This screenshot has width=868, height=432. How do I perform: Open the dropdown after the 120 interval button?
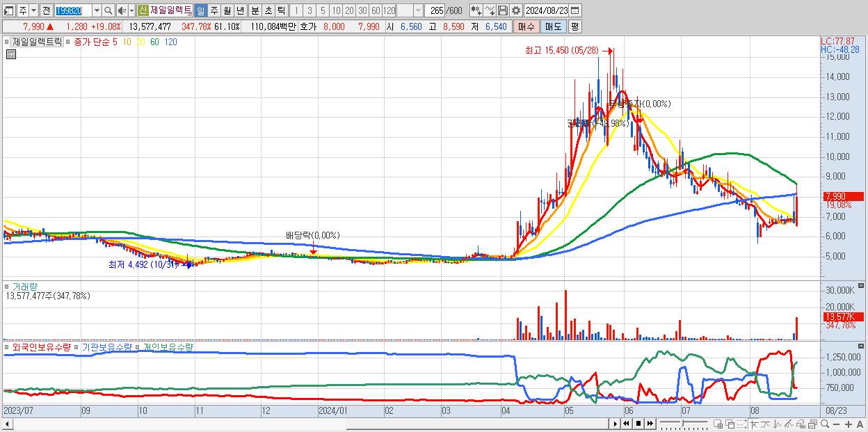[x=418, y=10]
